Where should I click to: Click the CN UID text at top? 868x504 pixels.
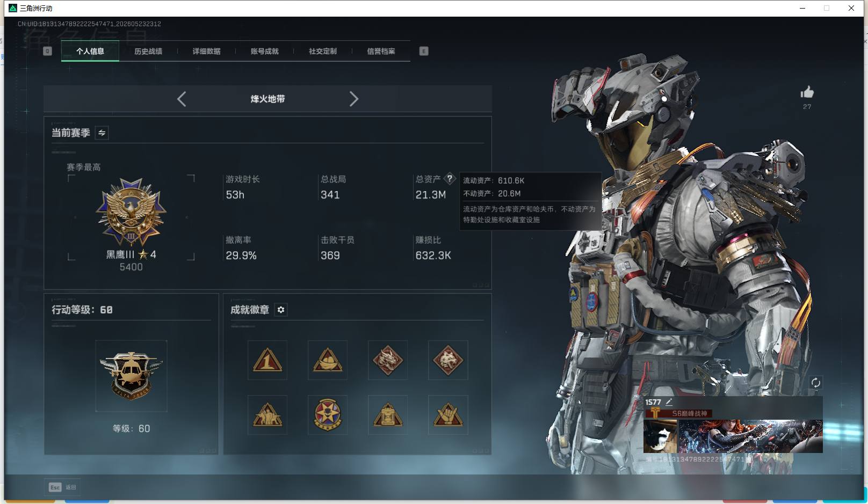click(89, 24)
